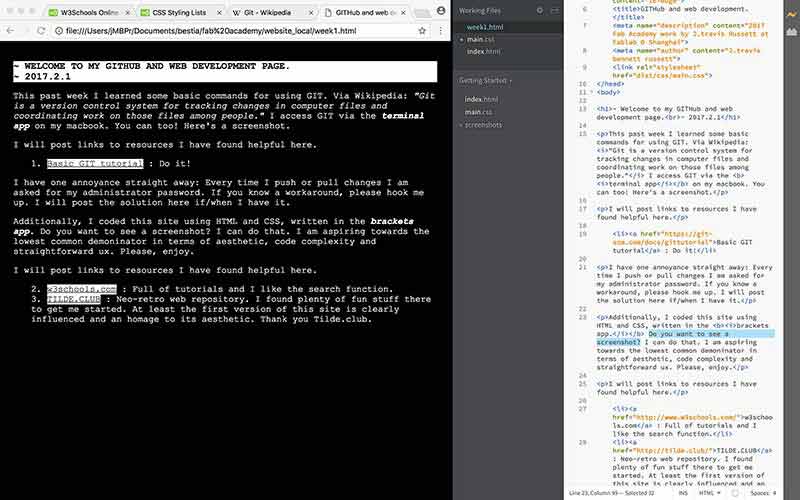Close the W3Schools Online tab
The height and width of the screenshot is (500, 800).
coord(127,13)
